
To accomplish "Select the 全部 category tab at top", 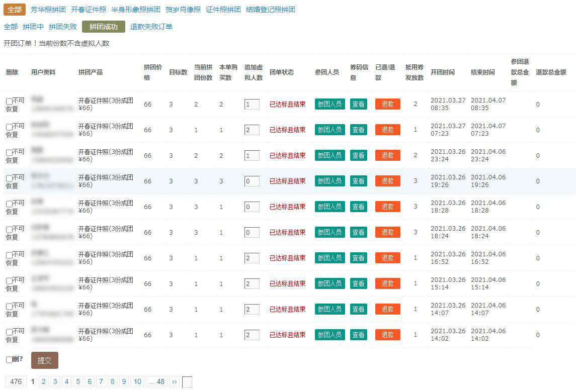I will [x=15, y=10].
